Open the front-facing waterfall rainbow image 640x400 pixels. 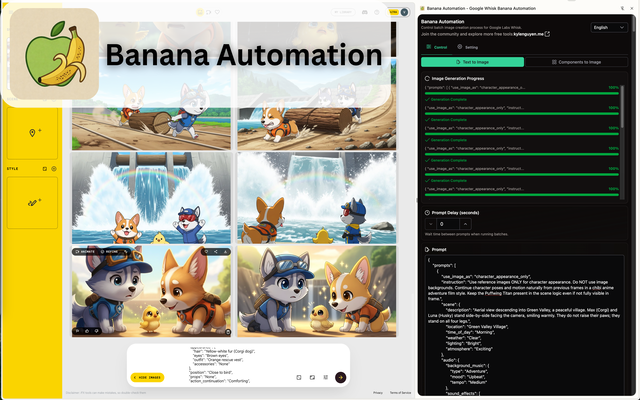point(151,198)
